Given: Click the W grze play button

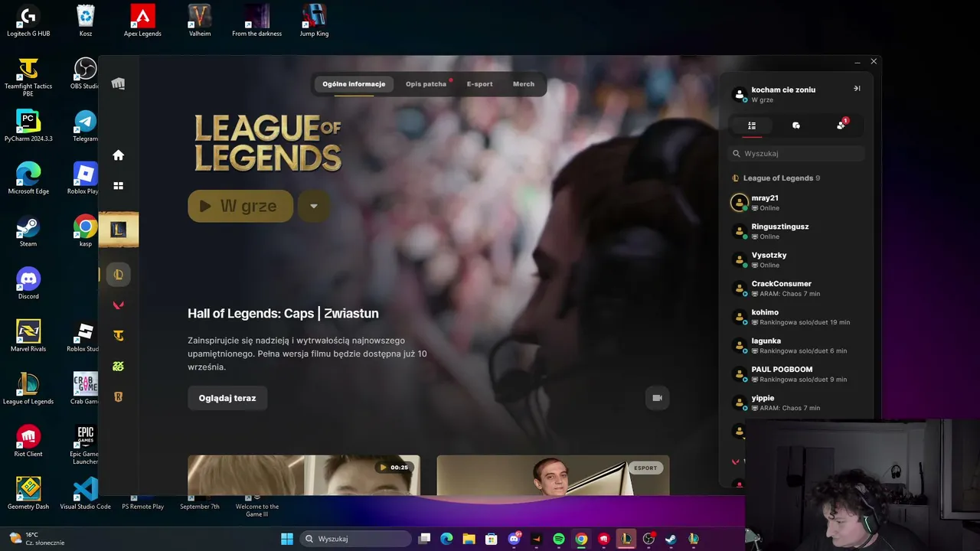Looking at the screenshot, I should click(x=240, y=206).
